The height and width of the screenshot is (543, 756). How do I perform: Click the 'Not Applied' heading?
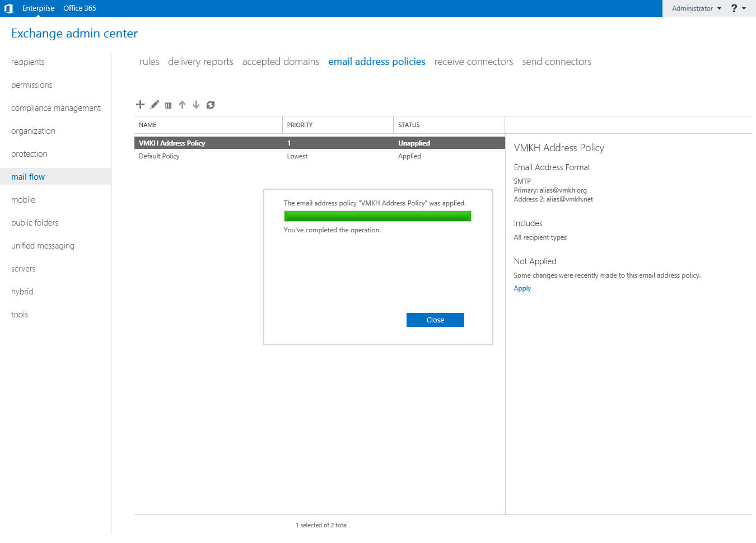(x=535, y=261)
